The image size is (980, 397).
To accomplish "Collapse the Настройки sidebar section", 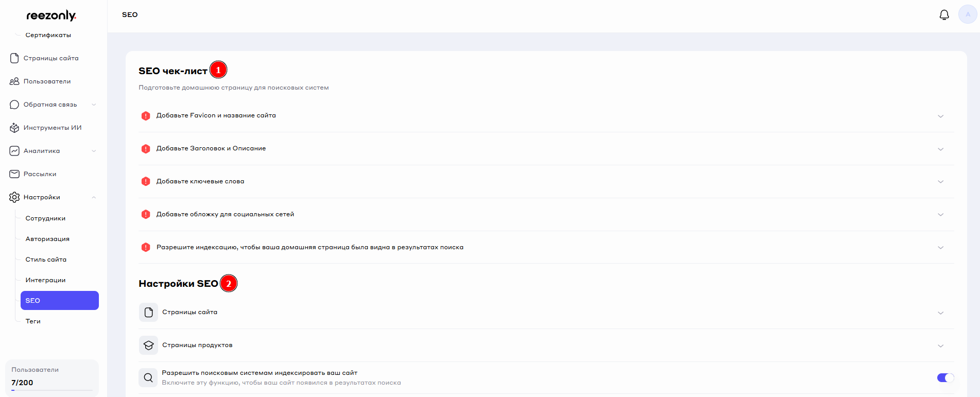I will tap(94, 197).
